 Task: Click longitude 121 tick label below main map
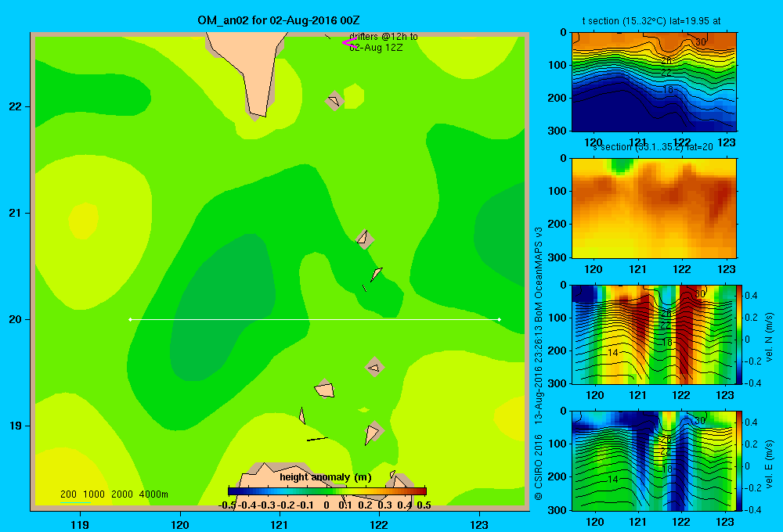(280, 524)
